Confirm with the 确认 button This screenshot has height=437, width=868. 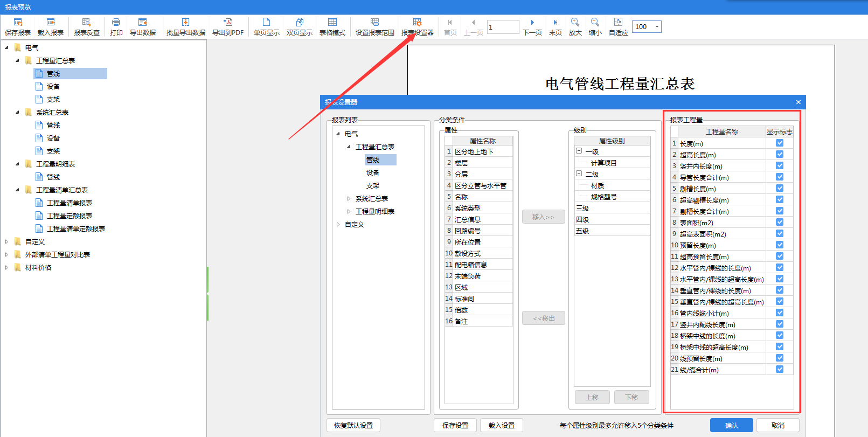coord(732,425)
